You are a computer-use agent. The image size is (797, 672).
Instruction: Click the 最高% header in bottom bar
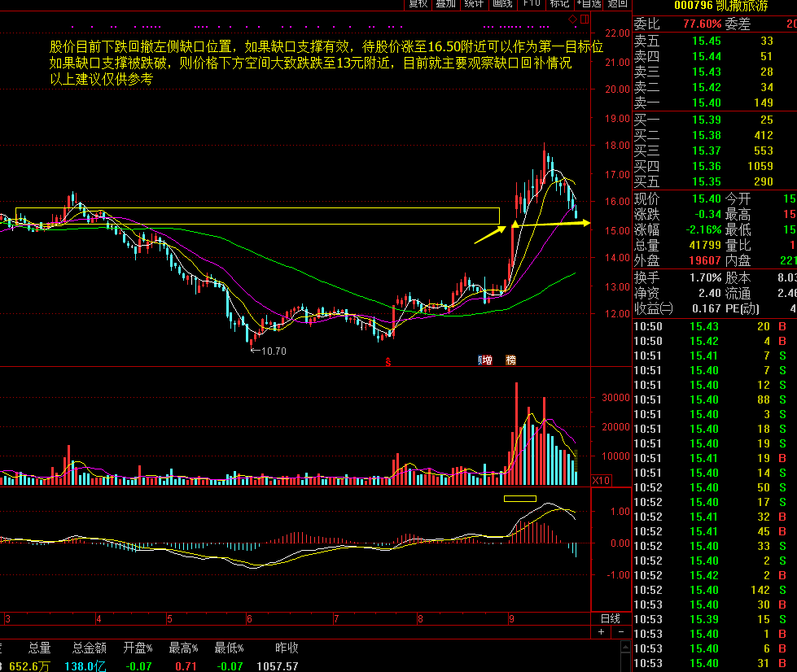click(183, 648)
